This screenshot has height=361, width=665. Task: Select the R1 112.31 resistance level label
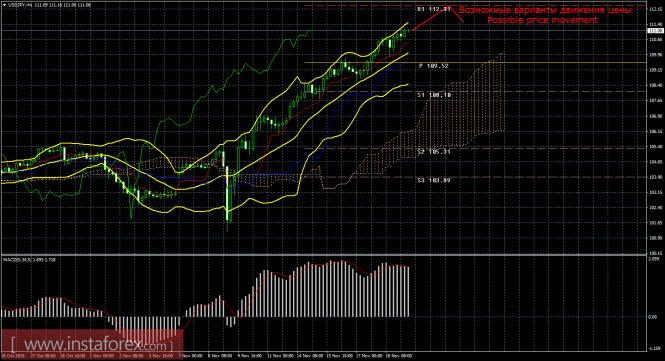[x=434, y=9]
